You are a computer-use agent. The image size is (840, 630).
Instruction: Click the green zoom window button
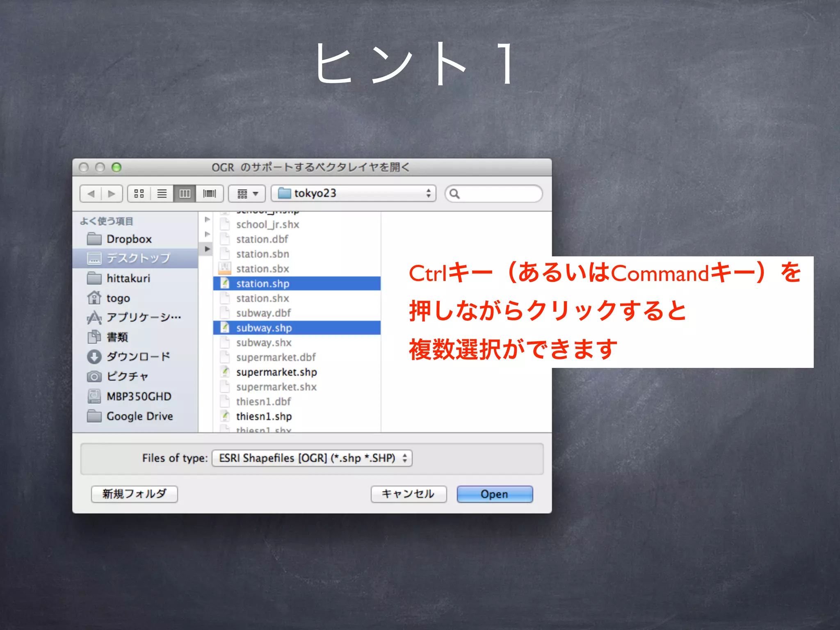[116, 167]
